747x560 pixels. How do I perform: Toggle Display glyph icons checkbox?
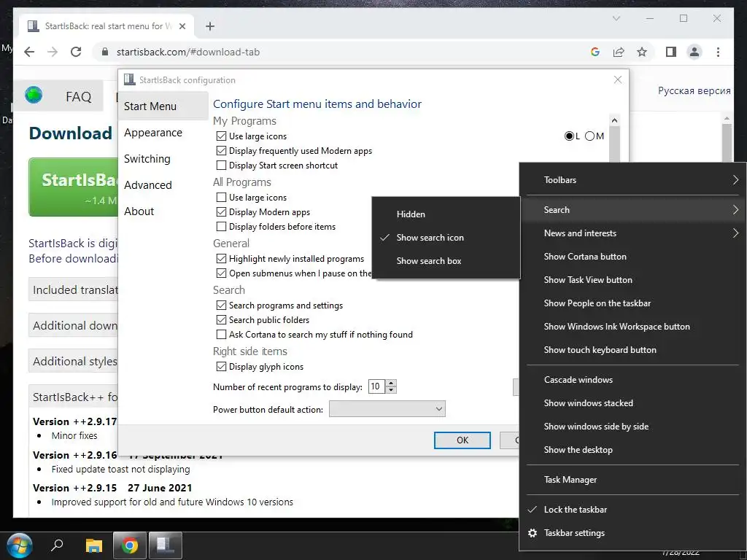[221, 367]
